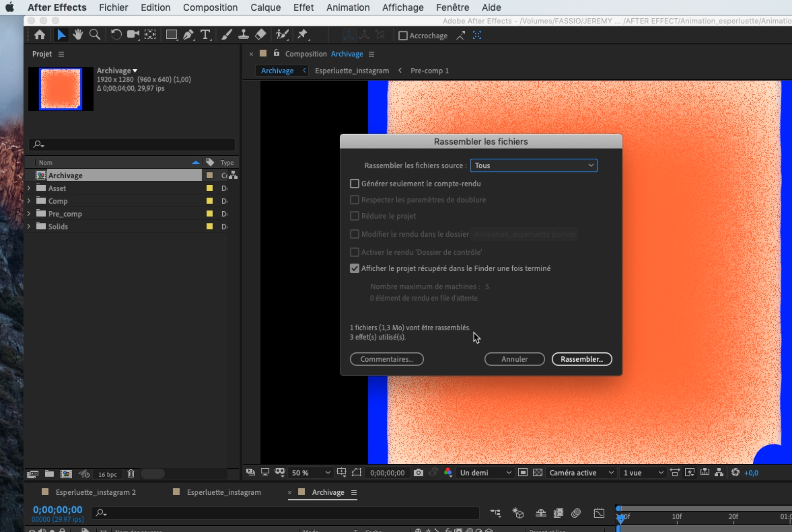The image size is (792, 532).
Task: Select the Puppet Pin tool
Action: pyautogui.click(x=303, y=35)
